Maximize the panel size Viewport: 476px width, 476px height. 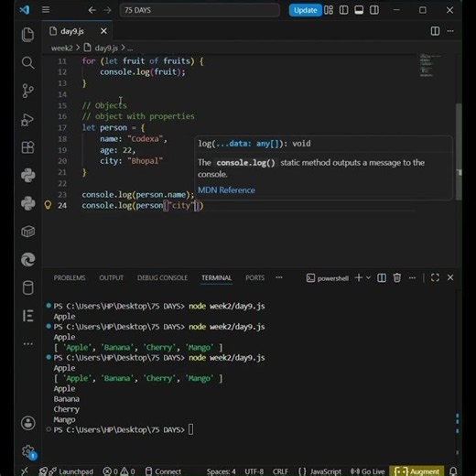pyautogui.click(x=435, y=277)
